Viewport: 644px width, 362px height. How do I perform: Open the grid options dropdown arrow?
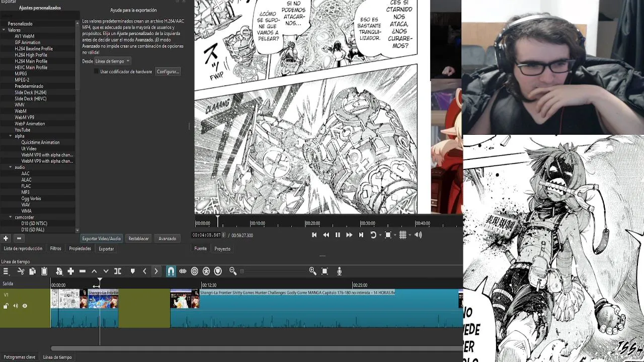click(410, 235)
